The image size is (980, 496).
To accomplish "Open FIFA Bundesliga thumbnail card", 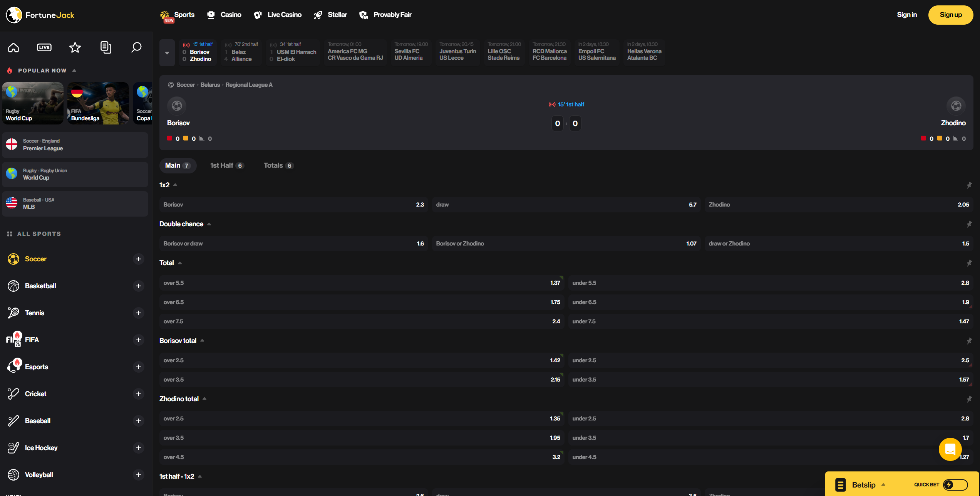I will pos(98,103).
